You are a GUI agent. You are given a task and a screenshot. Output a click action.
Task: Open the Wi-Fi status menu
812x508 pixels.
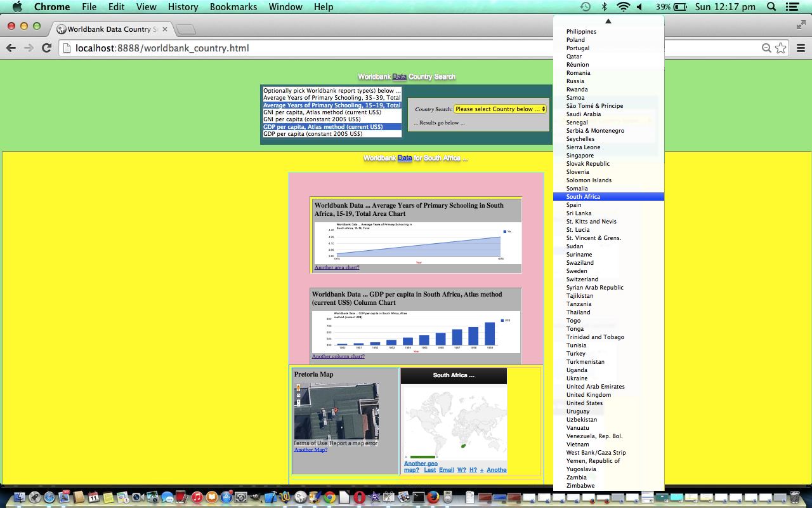pyautogui.click(x=624, y=7)
